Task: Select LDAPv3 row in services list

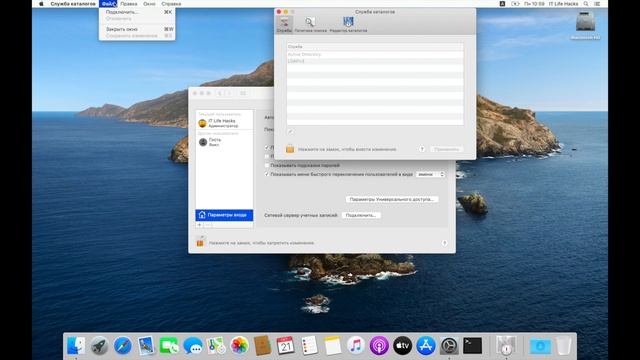Action: [375, 61]
